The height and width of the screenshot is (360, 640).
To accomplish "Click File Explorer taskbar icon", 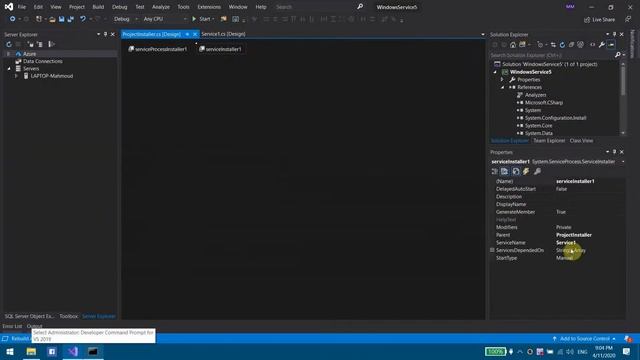I will (31, 351).
